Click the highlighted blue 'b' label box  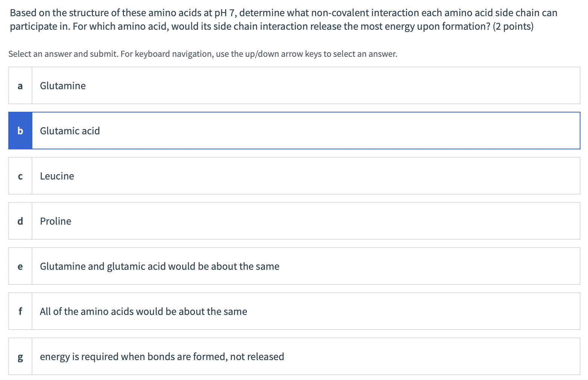20,131
